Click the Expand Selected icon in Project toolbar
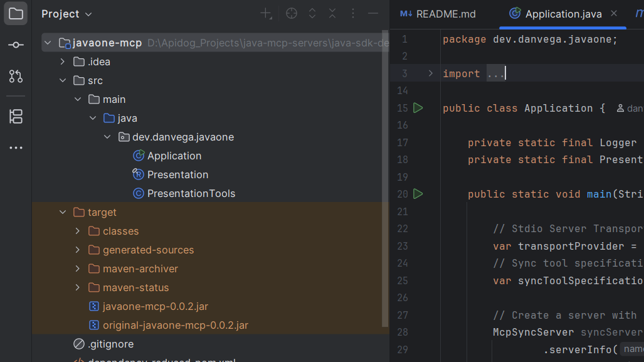 click(312, 14)
